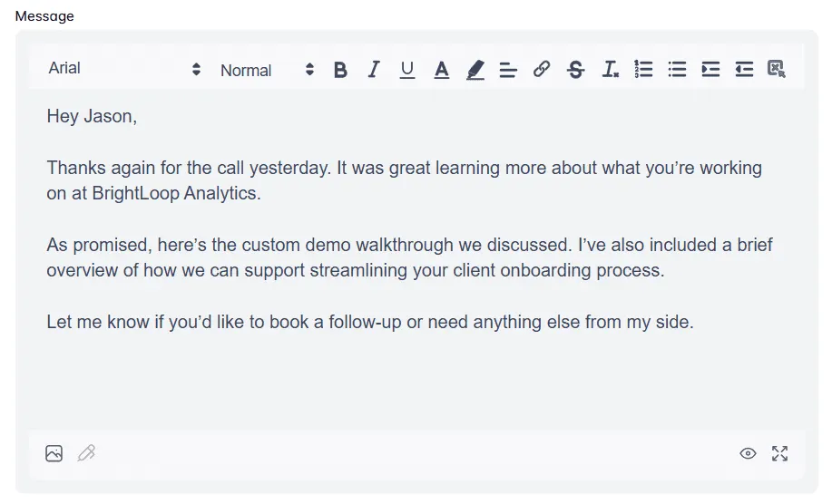Insert a hyperlink
The height and width of the screenshot is (504, 832).
click(x=542, y=69)
